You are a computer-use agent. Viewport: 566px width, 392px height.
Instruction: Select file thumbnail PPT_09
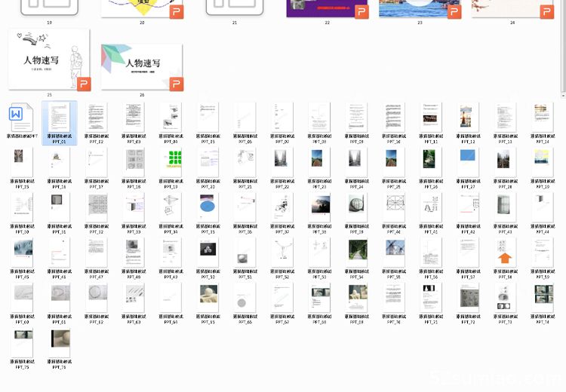click(357, 117)
